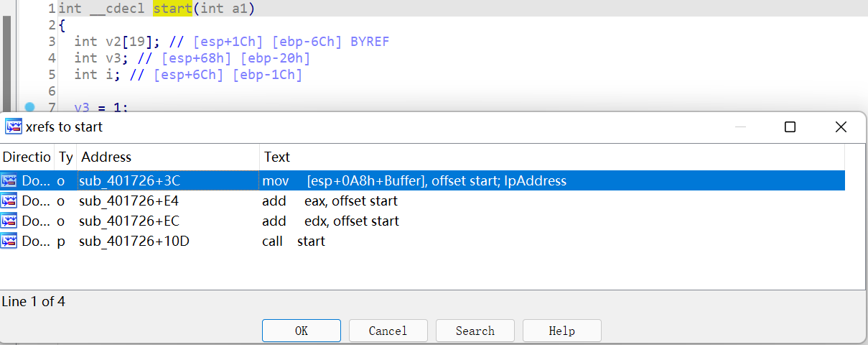
Task: Sort by the Direction column header
Action: pyautogui.click(x=27, y=157)
